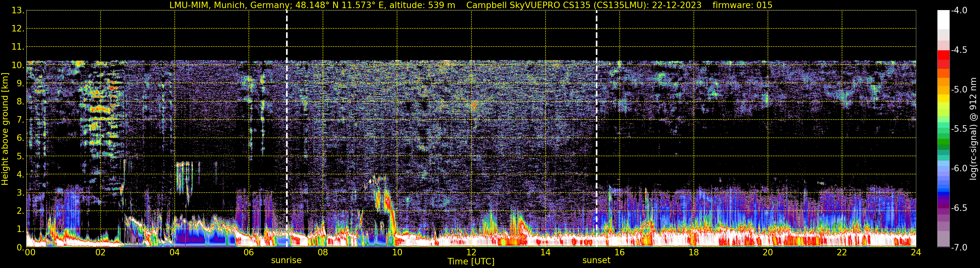
Task: Click the height tick label '1.'
Action: pyautogui.click(x=20, y=229)
